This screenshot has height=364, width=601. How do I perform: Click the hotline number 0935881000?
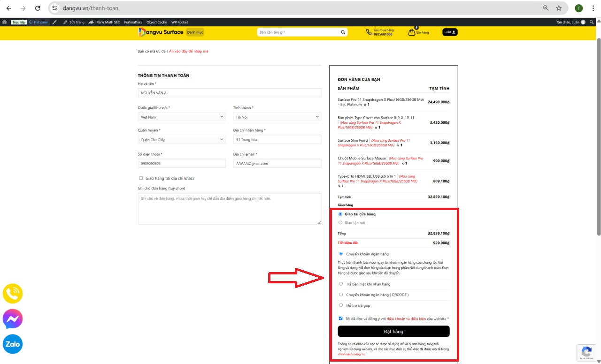pyautogui.click(x=383, y=34)
